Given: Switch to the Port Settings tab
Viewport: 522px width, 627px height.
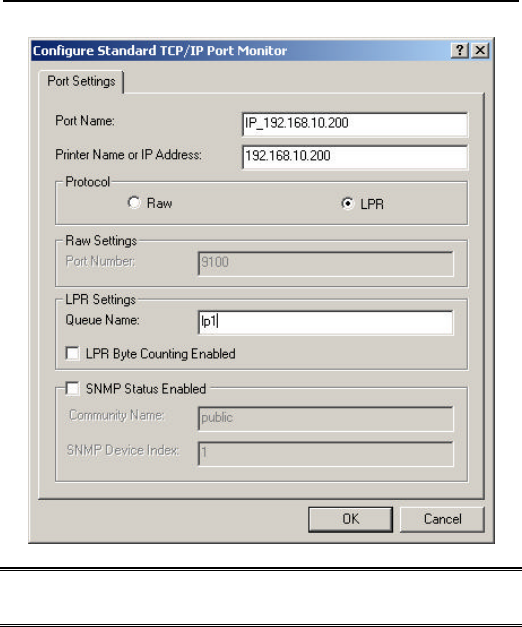Looking at the screenshot, I should coord(81,81).
